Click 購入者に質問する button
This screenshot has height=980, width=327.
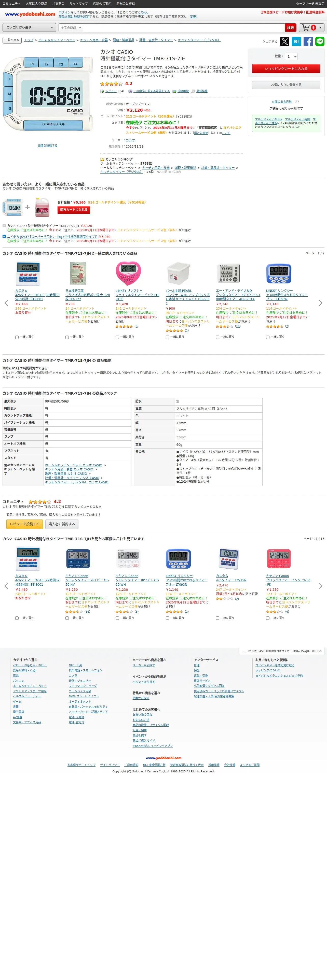(62, 524)
